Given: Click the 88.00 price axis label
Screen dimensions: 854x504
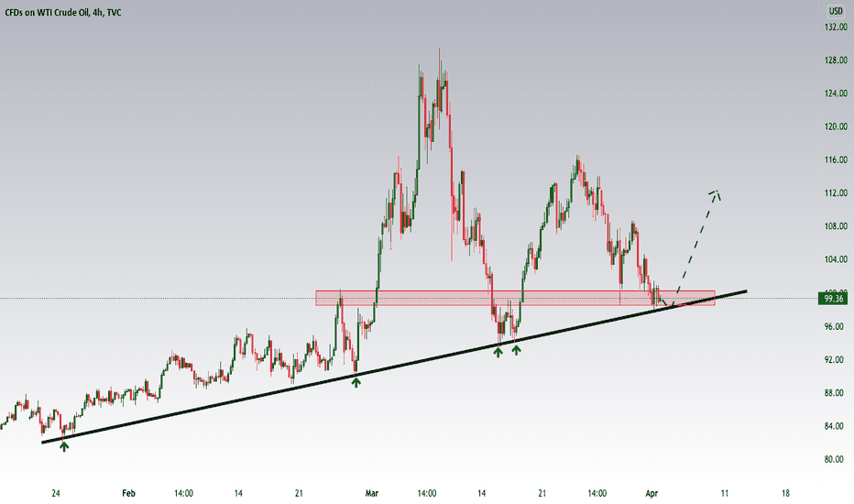Looking at the screenshot, I should [x=836, y=393].
